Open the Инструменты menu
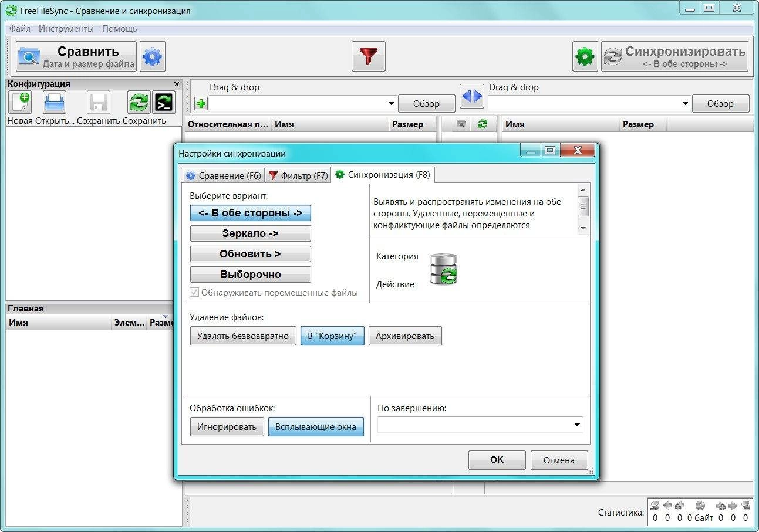The width and height of the screenshot is (759, 532). tap(66, 28)
